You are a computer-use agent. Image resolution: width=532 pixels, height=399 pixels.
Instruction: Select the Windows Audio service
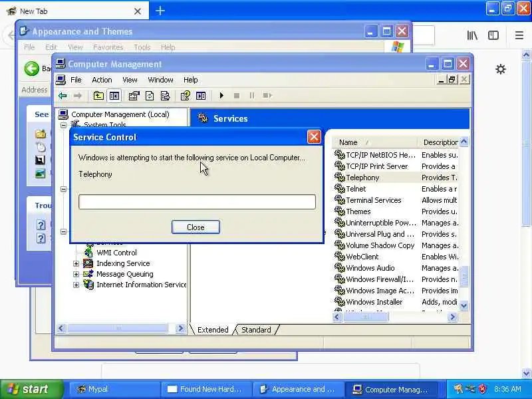(370, 268)
